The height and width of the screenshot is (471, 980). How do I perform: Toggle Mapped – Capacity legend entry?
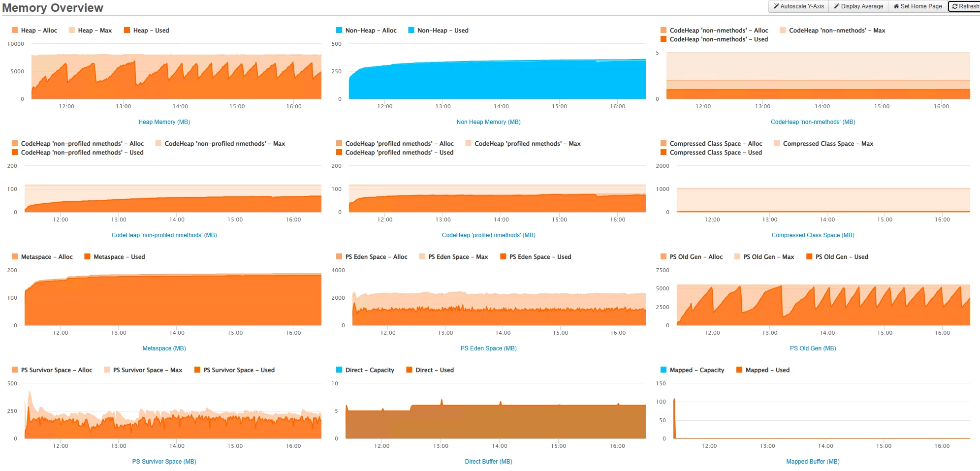coord(692,370)
